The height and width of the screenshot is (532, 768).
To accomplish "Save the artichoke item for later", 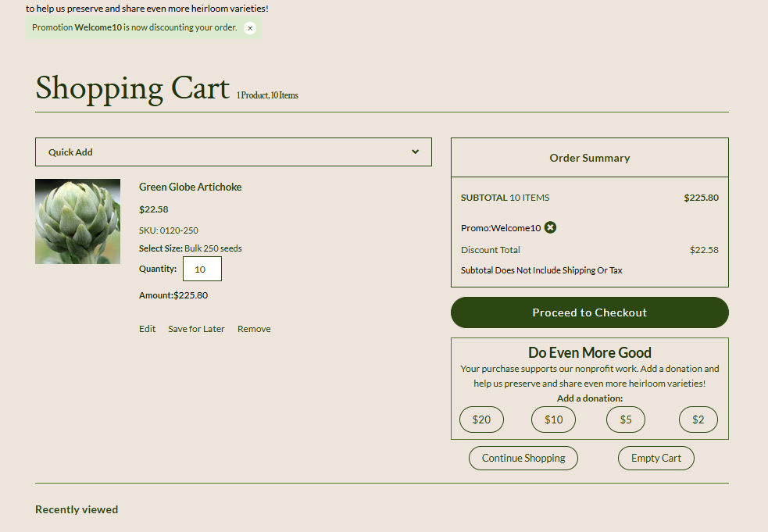I will click(x=196, y=329).
